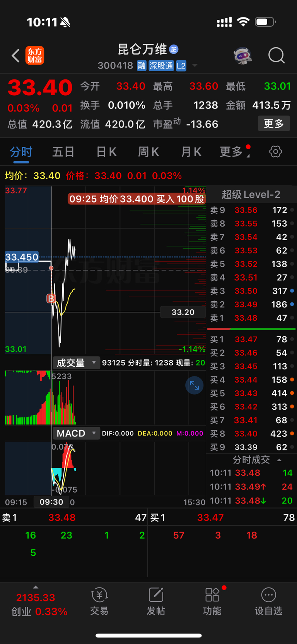This screenshot has width=297, height=644.
Task: Open the 交易 trade icon
Action: (x=99, y=601)
